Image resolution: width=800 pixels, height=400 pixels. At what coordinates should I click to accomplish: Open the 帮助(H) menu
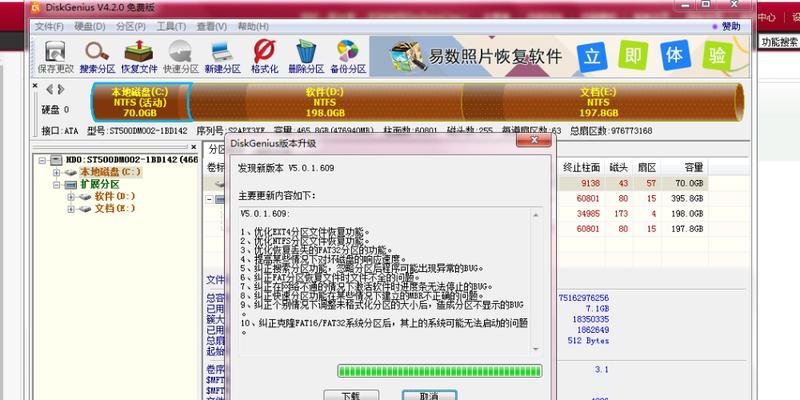tap(253, 27)
